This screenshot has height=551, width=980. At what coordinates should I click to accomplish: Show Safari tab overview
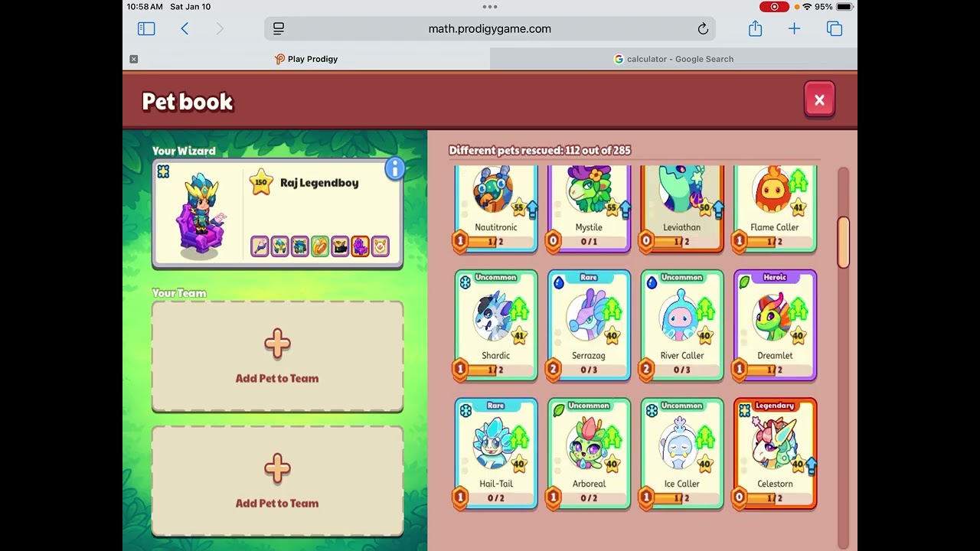click(x=835, y=29)
